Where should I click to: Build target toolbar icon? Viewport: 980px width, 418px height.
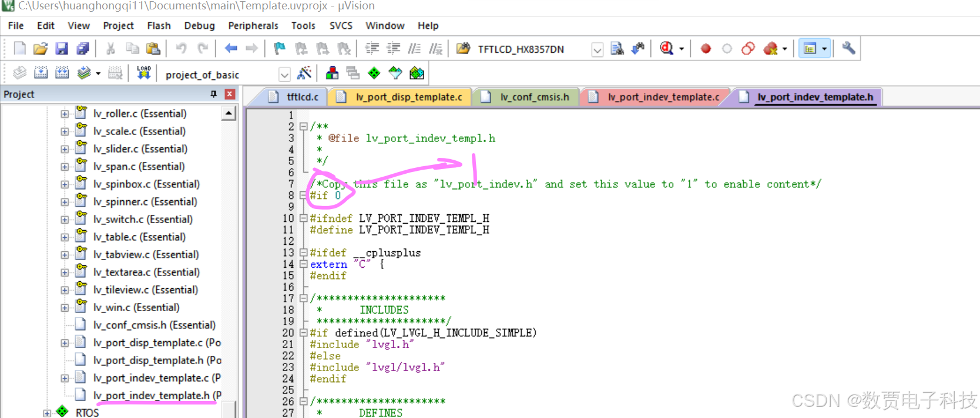tap(41, 73)
